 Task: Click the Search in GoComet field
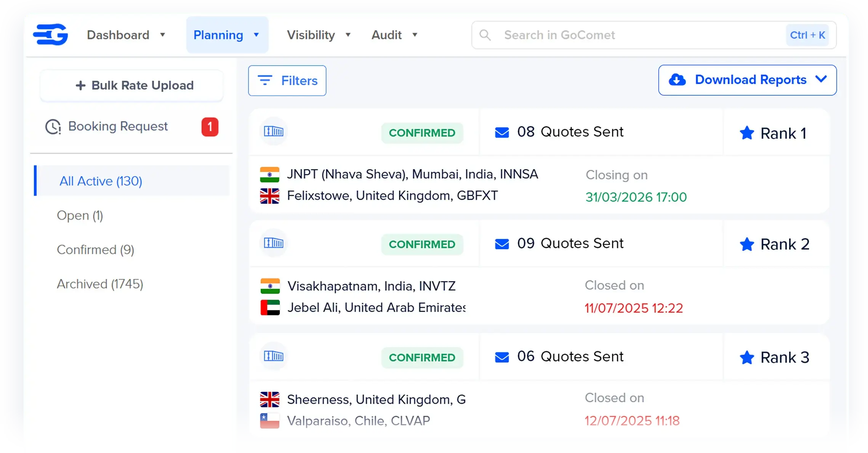click(x=560, y=35)
